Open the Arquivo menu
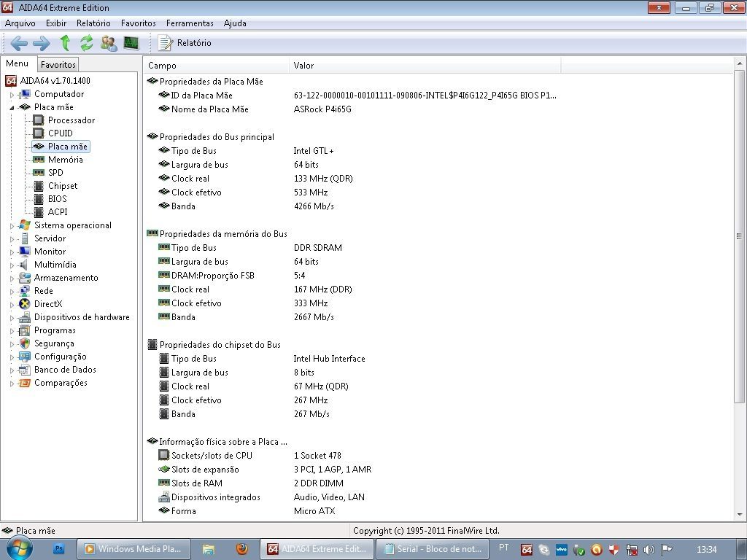Image resolution: width=747 pixels, height=560 pixels. (20, 23)
